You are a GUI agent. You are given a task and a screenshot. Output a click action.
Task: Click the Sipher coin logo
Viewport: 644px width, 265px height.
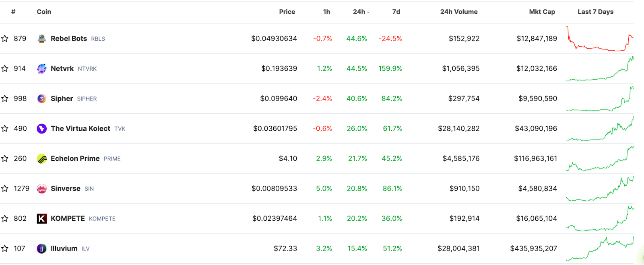tap(42, 99)
